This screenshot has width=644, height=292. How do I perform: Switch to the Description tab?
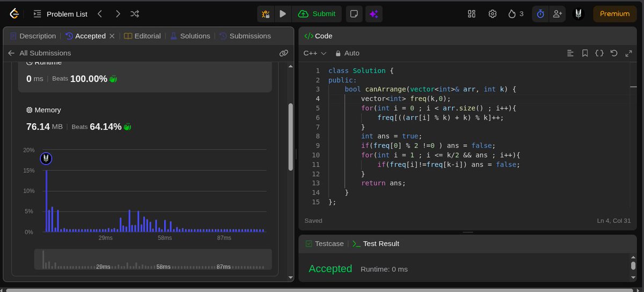point(33,36)
